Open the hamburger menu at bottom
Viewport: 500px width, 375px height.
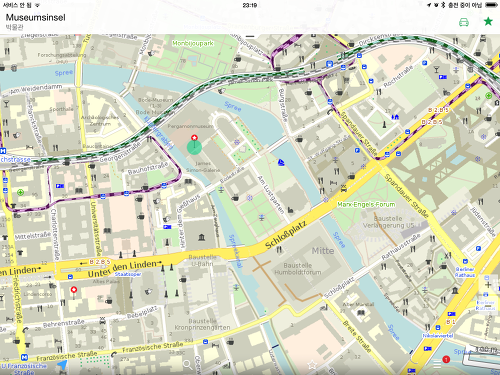click(437, 364)
